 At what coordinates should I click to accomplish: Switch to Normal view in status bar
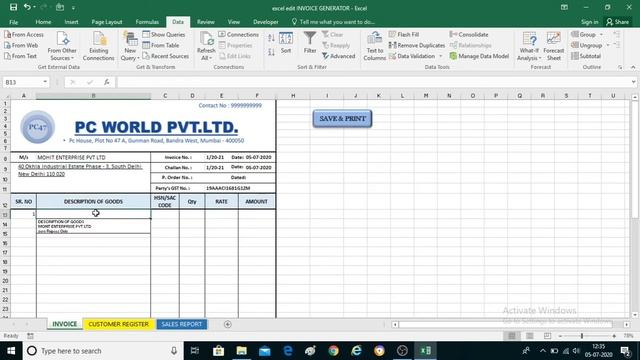(512, 336)
